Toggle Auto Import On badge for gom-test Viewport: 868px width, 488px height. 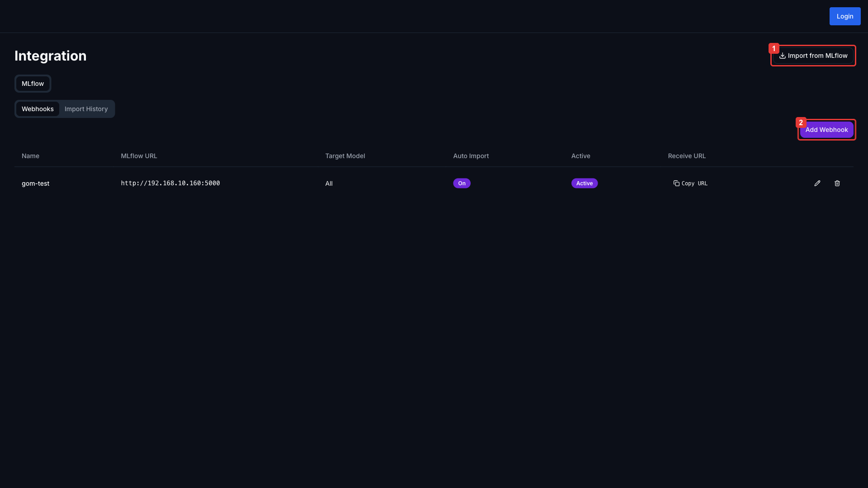462,183
